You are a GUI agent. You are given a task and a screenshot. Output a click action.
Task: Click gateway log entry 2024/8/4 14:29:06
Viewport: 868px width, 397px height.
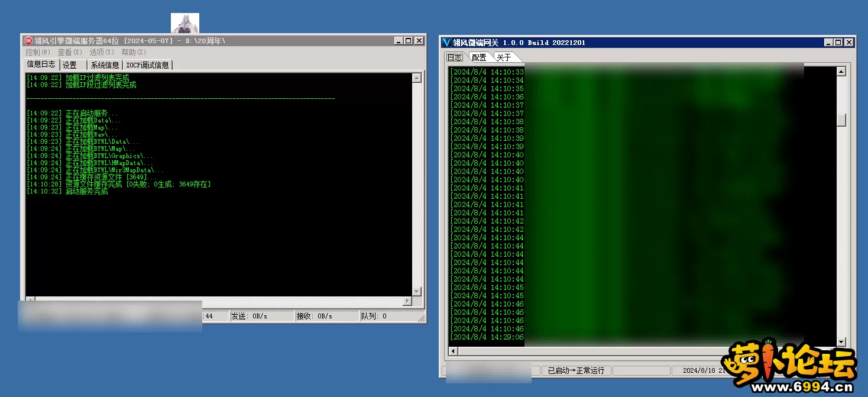coord(487,337)
